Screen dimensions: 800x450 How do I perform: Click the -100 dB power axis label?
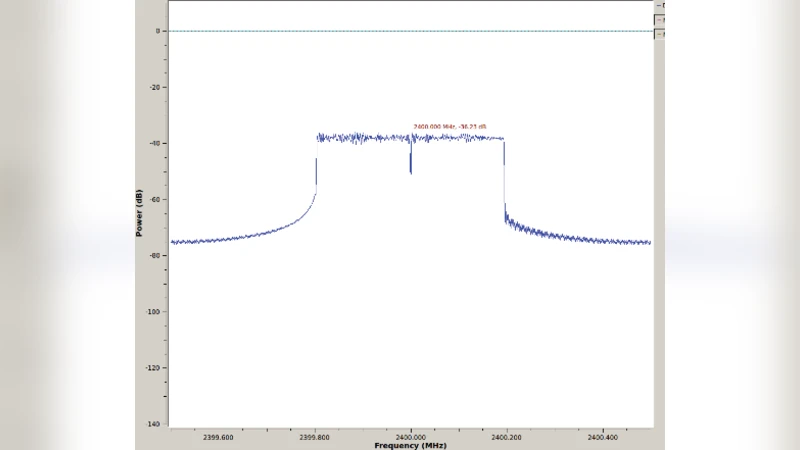click(154, 311)
